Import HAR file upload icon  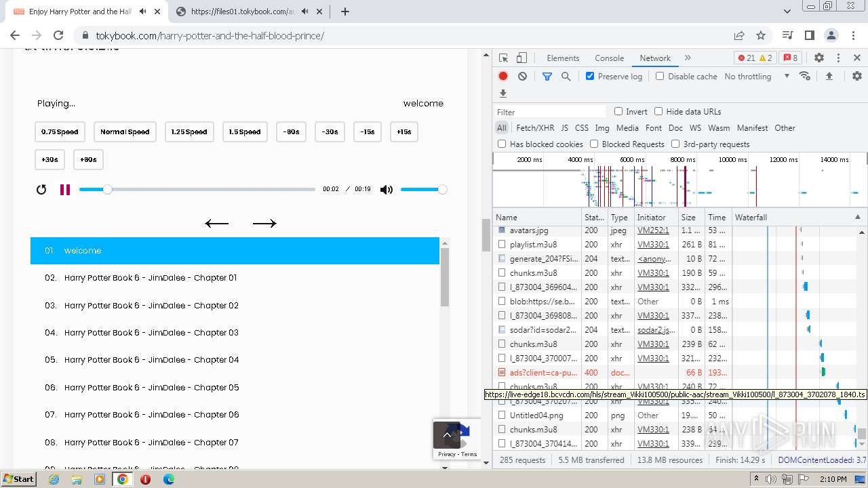coord(829,77)
